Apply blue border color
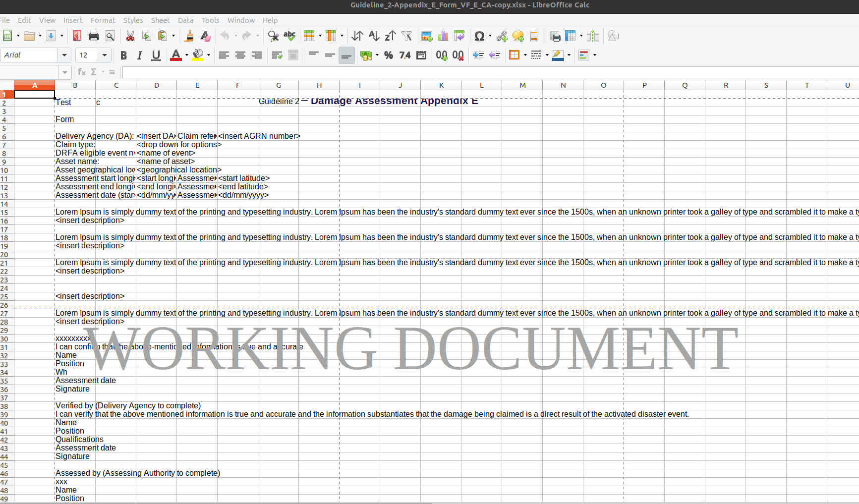 558,55
